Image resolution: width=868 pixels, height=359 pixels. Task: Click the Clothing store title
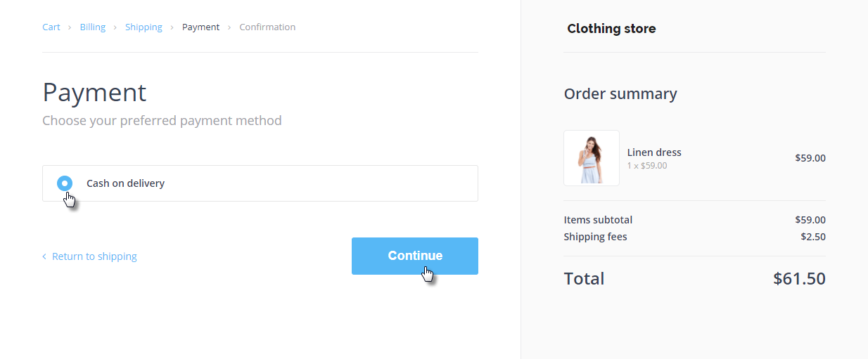point(611,29)
